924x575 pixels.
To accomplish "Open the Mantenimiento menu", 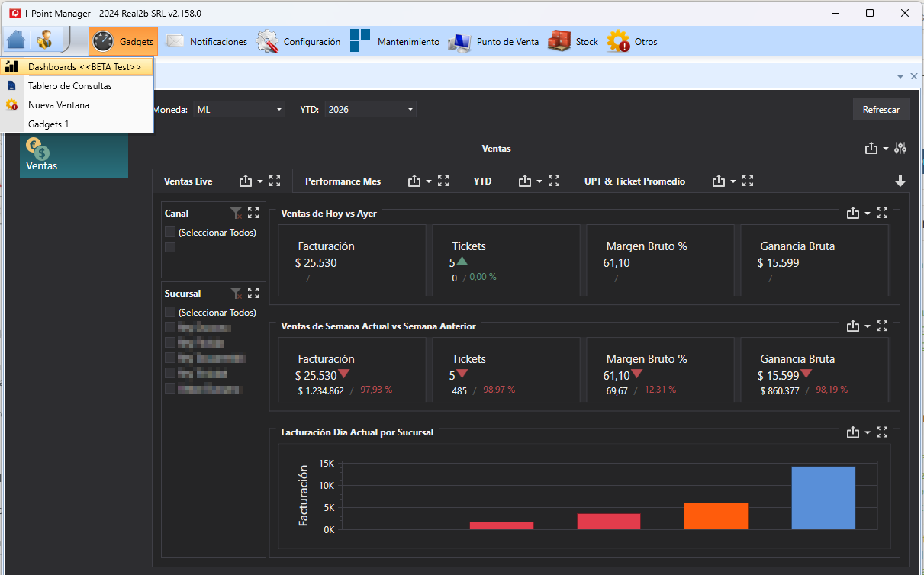I will (394, 42).
